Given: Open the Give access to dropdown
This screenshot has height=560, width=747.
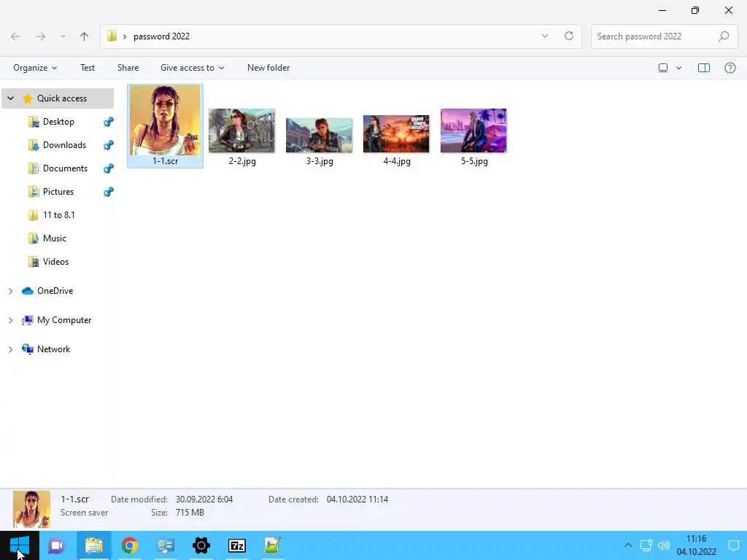Looking at the screenshot, I should click(x=192, y=68).
